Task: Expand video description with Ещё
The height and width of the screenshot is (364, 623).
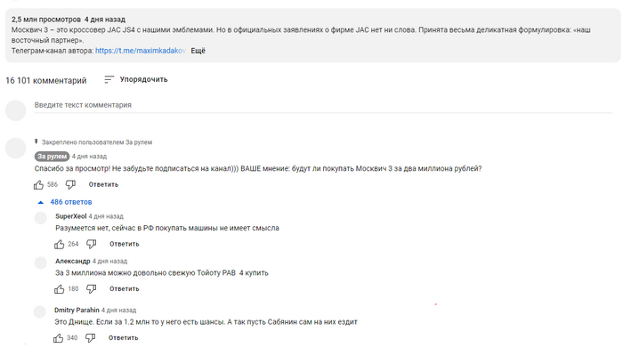Action: pyautogui.click(x=198, y=51)
